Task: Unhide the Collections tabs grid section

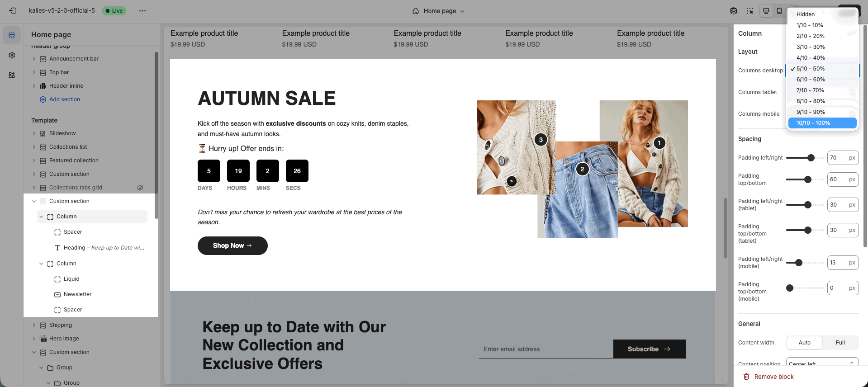Action: click(x=140, y=188)
